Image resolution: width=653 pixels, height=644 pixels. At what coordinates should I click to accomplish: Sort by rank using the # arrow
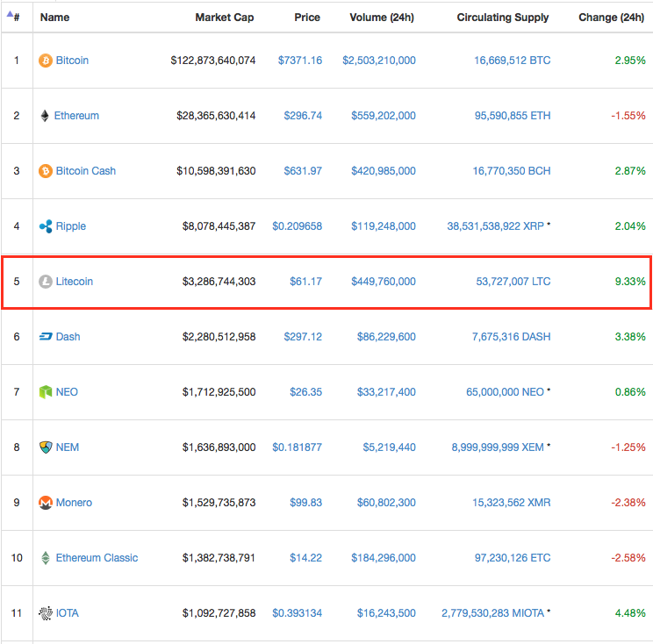tap(13, 17)
